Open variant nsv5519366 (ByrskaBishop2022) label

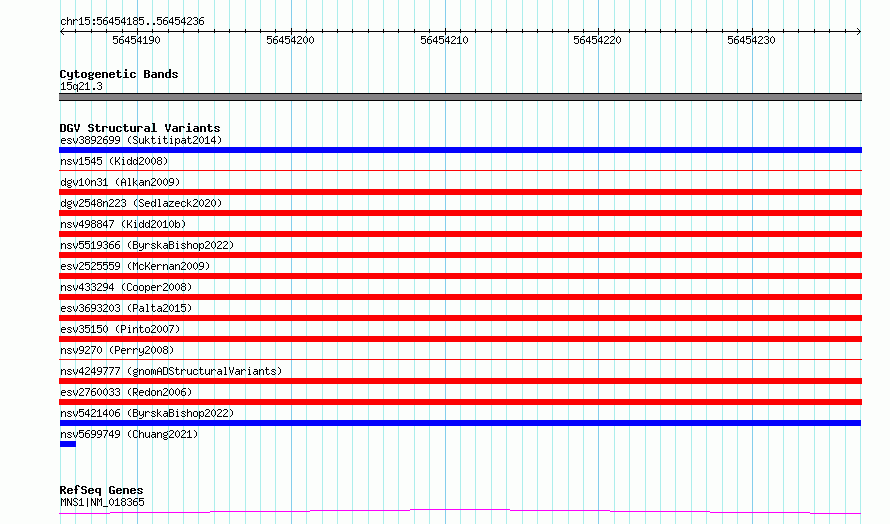click(x=147, y=245)
